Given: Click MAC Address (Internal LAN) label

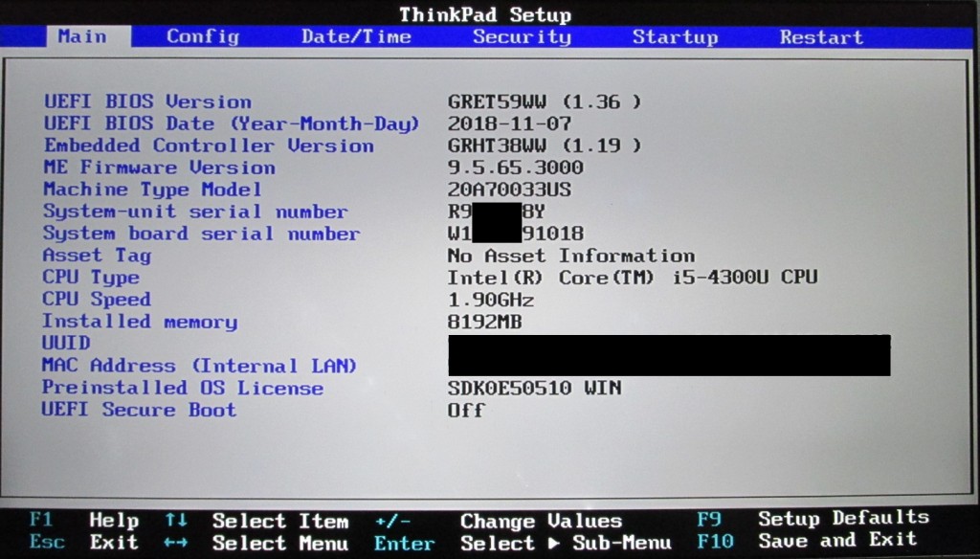Looking at the screenshot, I should [x=199, y=365].
